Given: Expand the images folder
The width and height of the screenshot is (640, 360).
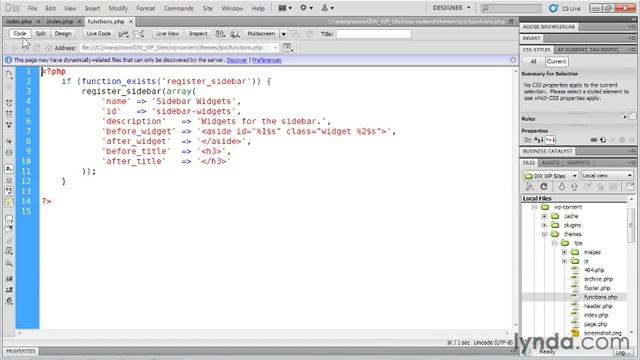Looking at the screenshot, I should click(x=564, y=252).
